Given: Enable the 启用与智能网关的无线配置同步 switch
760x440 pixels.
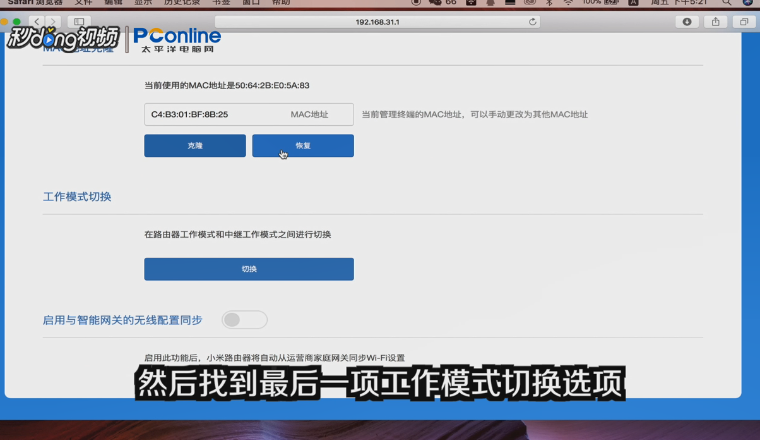Looking at the screenshot, I should 244,320.
